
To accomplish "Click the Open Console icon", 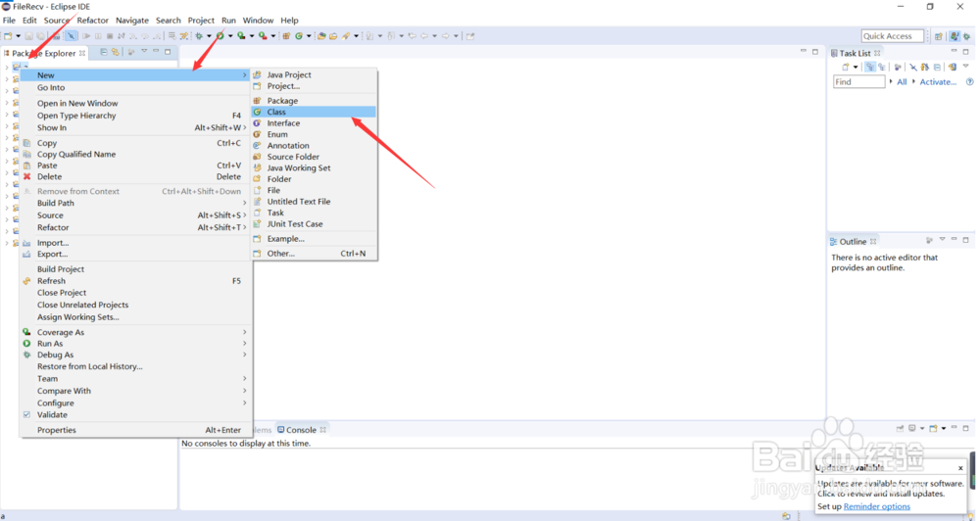I will (x=933, y=429).
